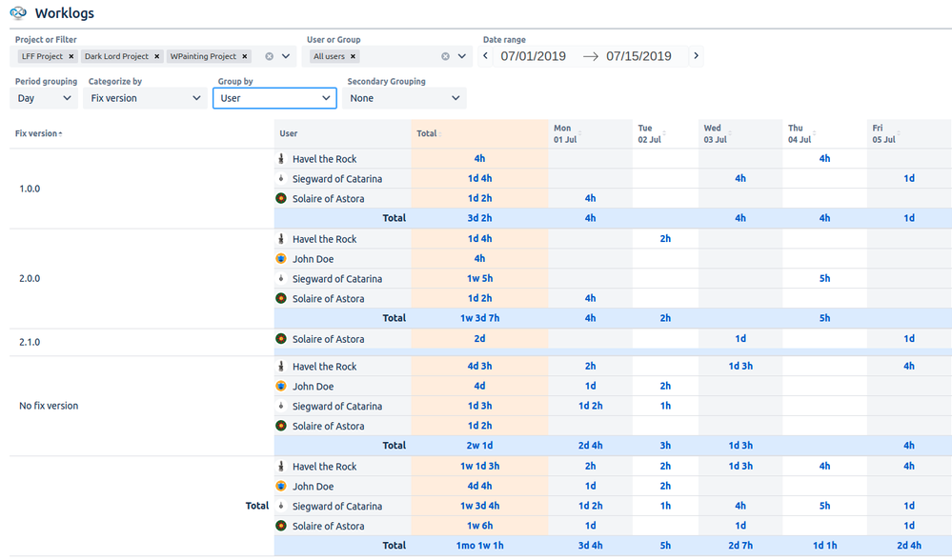Click Havel the Rock's avatar under version 1.0.0

(x=281, y=158)
